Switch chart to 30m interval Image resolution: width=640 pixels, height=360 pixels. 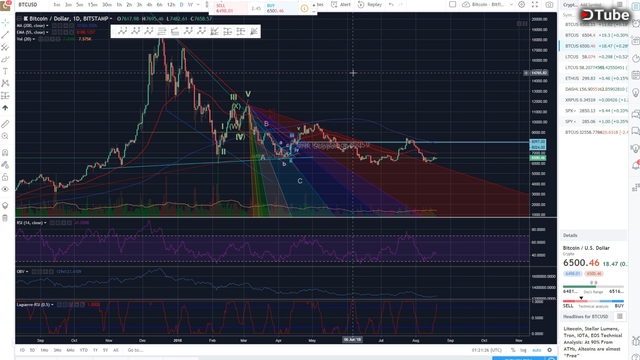tap(107, 4)
